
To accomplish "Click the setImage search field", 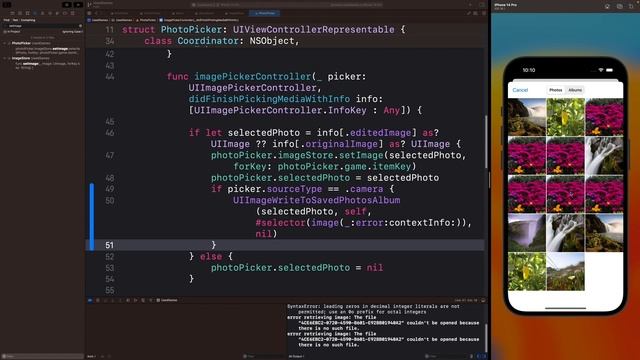I will click(x=42, y=26).
